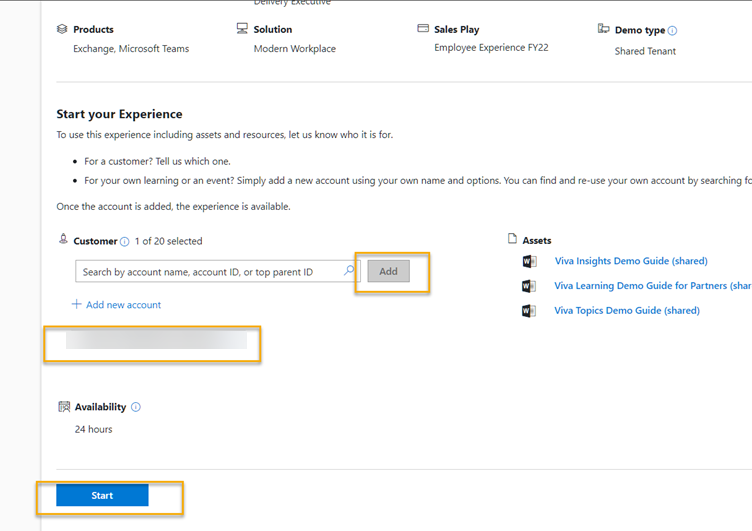Image resolution: width=752 pixels, height=531 pixels.
Task: Click "For a customer? Tell us which one."
Action: 157,162
